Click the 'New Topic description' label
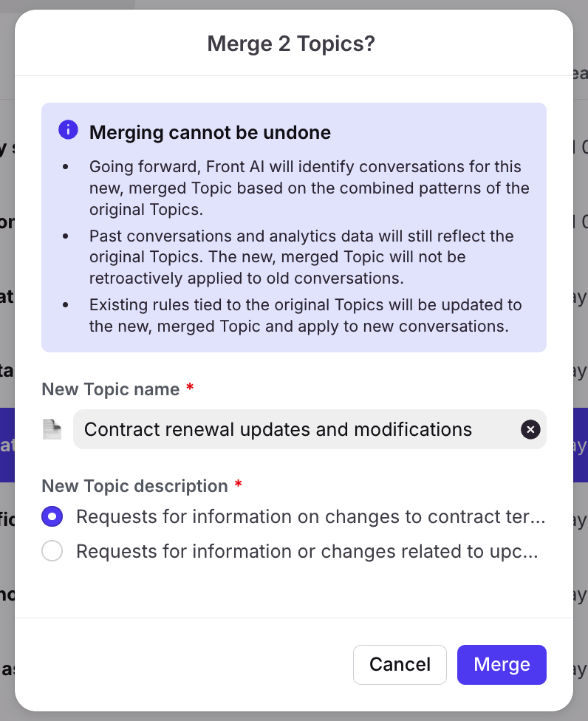 [x=134, y=486]
